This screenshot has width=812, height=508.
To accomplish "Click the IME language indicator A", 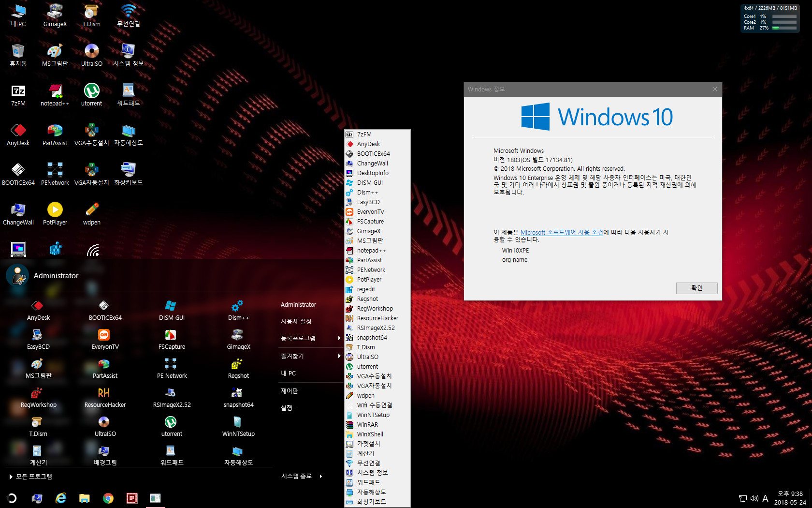I will point(765,498).
